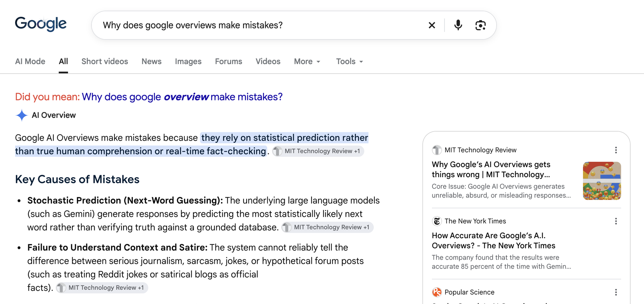Click the 'Key Causes of Mistakes' heading
The width and height of the screenshot is (644, 304).
pyautogui.click(x=77, y=179)
